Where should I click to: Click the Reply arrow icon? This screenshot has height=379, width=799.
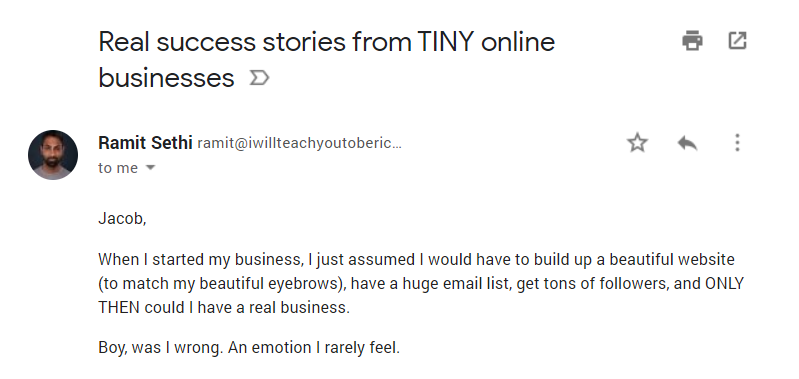tap(687, 143)
